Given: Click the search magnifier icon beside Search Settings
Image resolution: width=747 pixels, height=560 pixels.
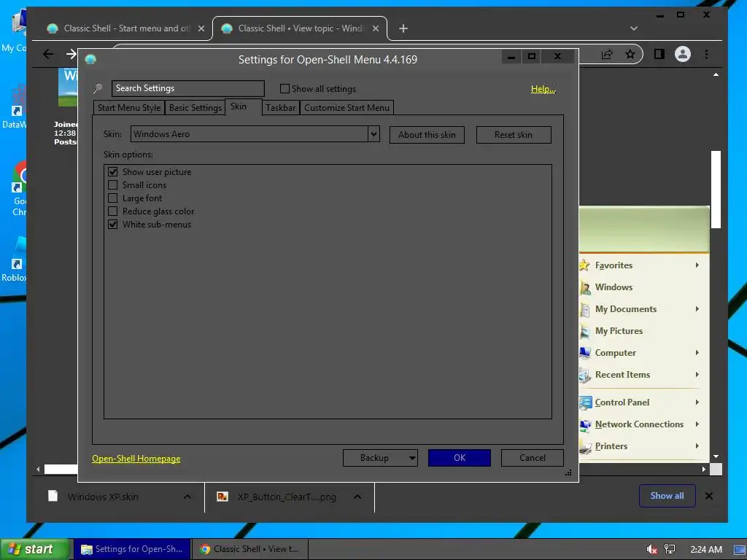Looking at the screenshot, I should coord(98,88).
